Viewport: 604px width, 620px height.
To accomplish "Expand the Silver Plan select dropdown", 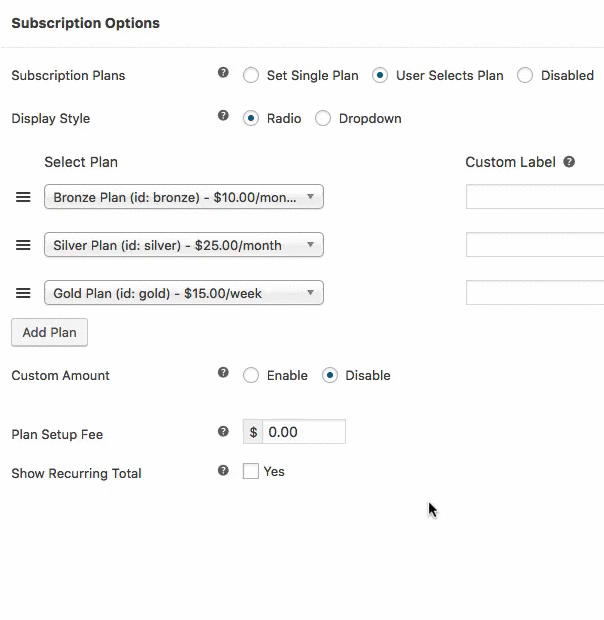I will (184, 245).
